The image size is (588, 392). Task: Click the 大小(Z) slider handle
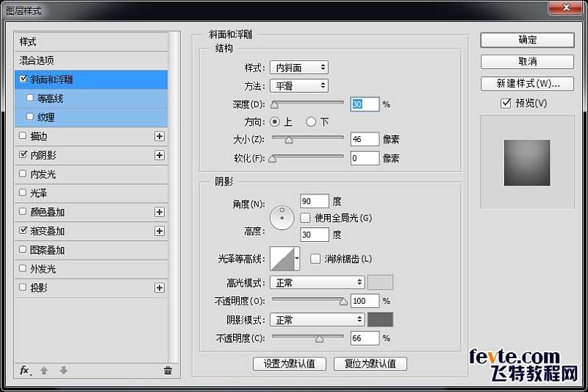coord(288,140)
